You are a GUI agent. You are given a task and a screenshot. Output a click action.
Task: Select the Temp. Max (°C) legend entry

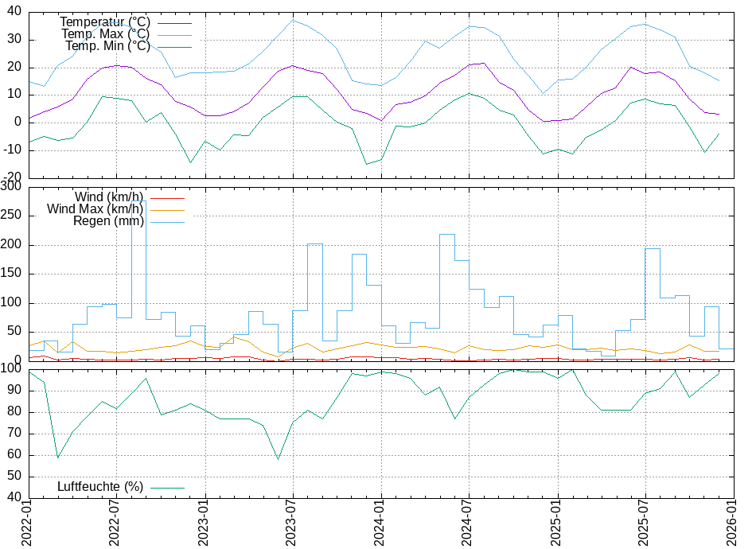105,33
